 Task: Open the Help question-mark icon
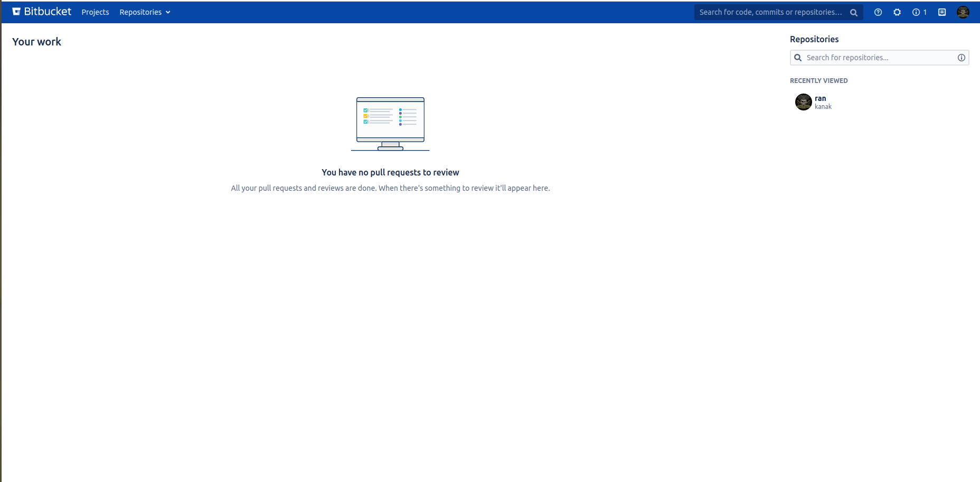(878, 12)
